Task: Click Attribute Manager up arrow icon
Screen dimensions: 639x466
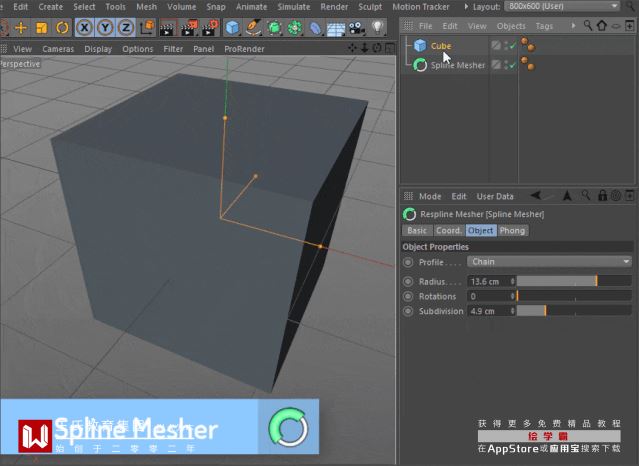Action: (567, 196)
